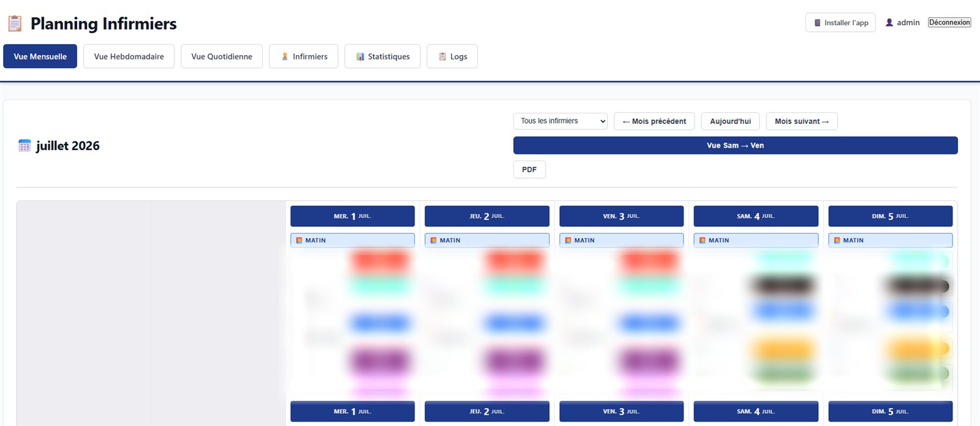
Task: Toggle the Vue Sam → Ven layout
Action: 735,145
